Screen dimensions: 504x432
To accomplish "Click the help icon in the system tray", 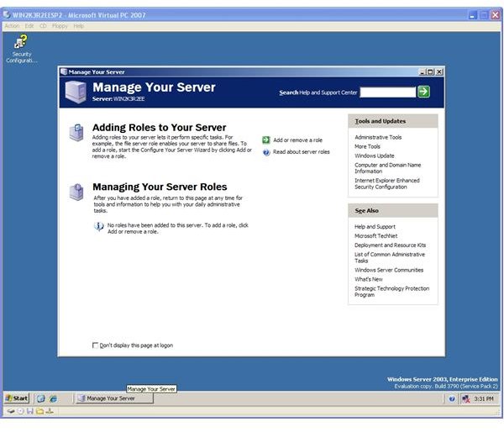I will 452,399.
